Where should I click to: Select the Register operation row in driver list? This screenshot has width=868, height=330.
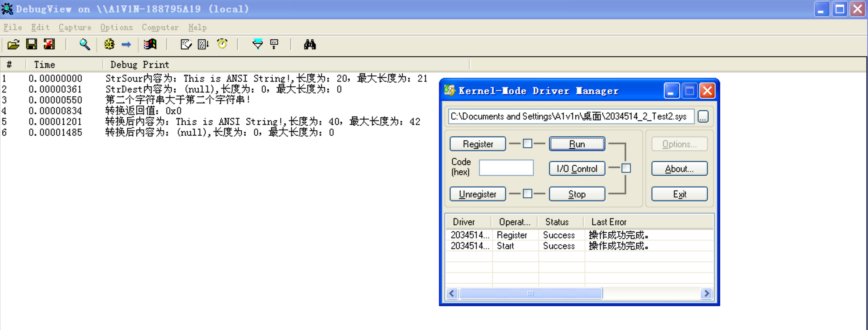coord(580,235)
